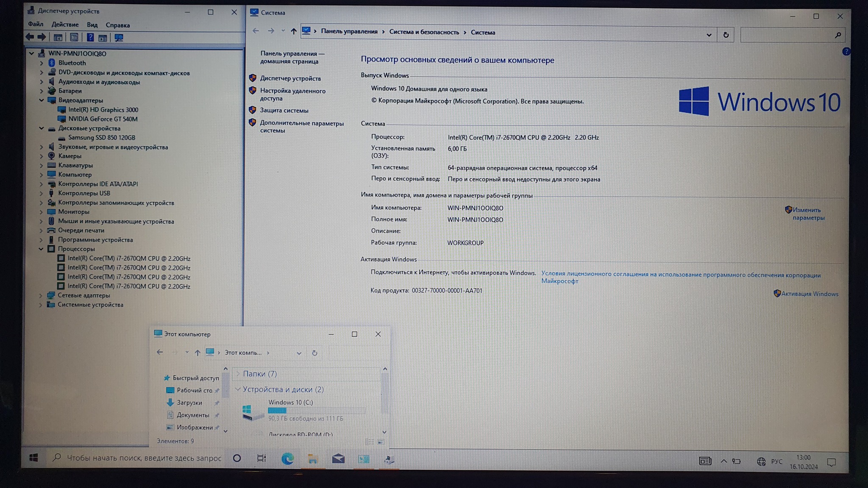
Task: Go up one level in System window
Action: pos(293,31)
